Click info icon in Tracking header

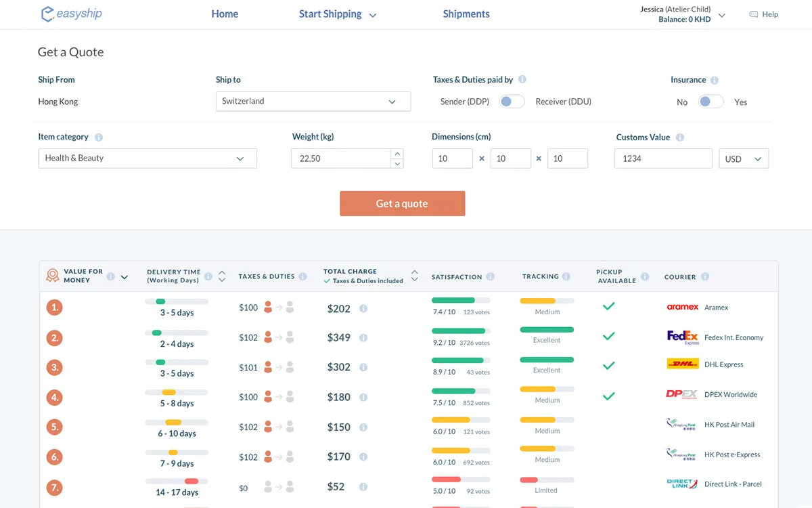pos(566,276)
